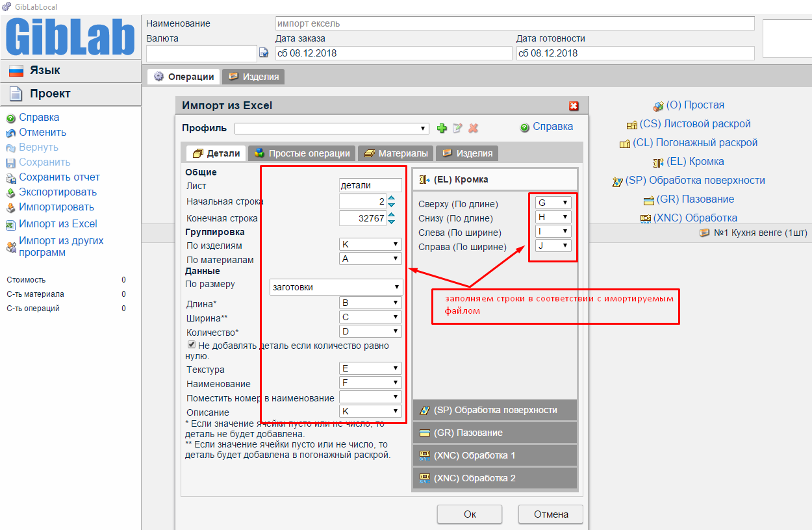Open the Описание column dropdown
Screen dimensions: 812x530
pos(370,411)
